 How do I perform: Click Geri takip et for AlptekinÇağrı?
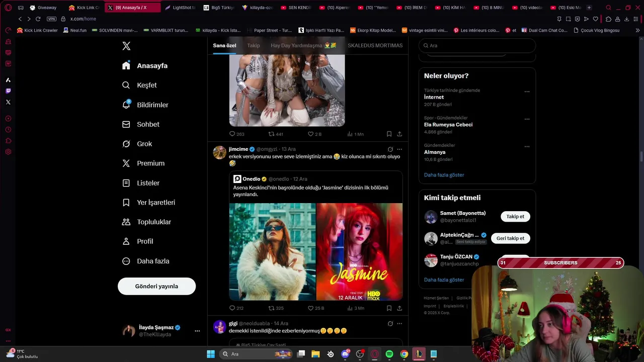pyautogui.click(x=510, y=238)
